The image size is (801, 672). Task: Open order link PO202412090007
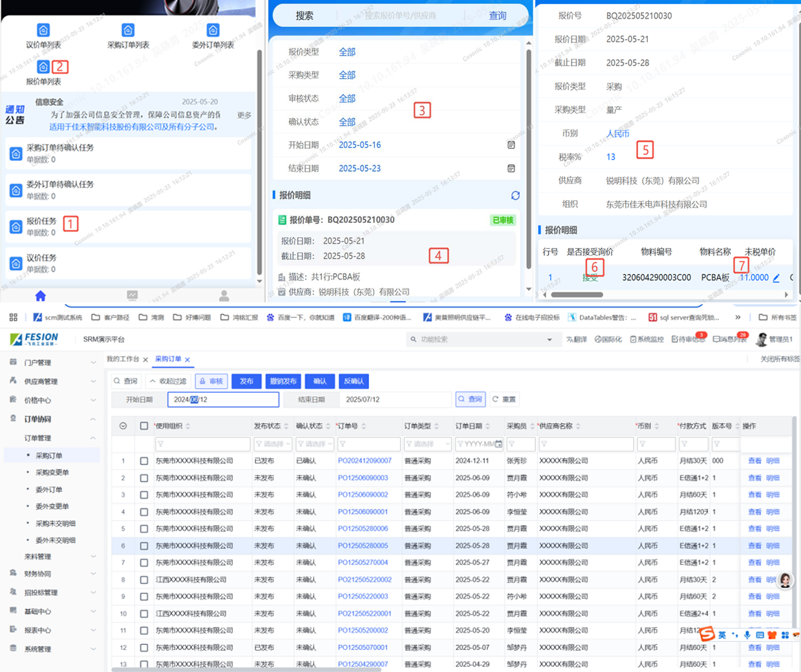tap(364, 461)
